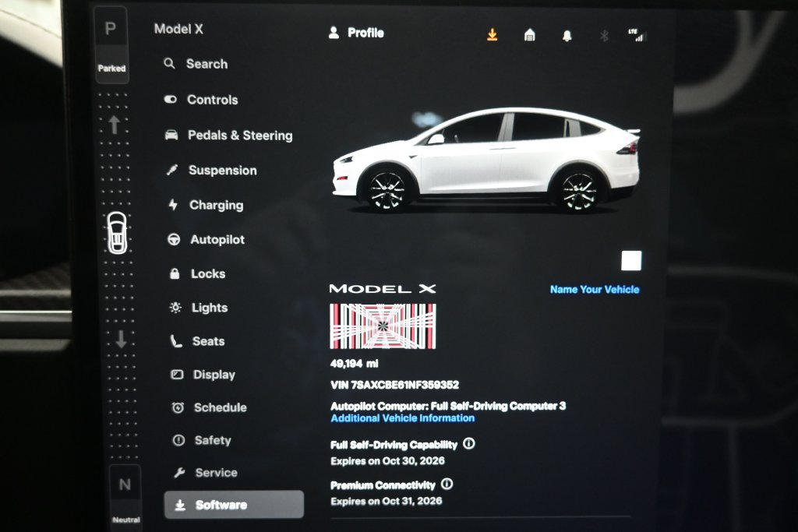The height and width of the screenshot is (532, 798).
Task: Select Neutral on the gear strip
Action: [x=125, y=498]
